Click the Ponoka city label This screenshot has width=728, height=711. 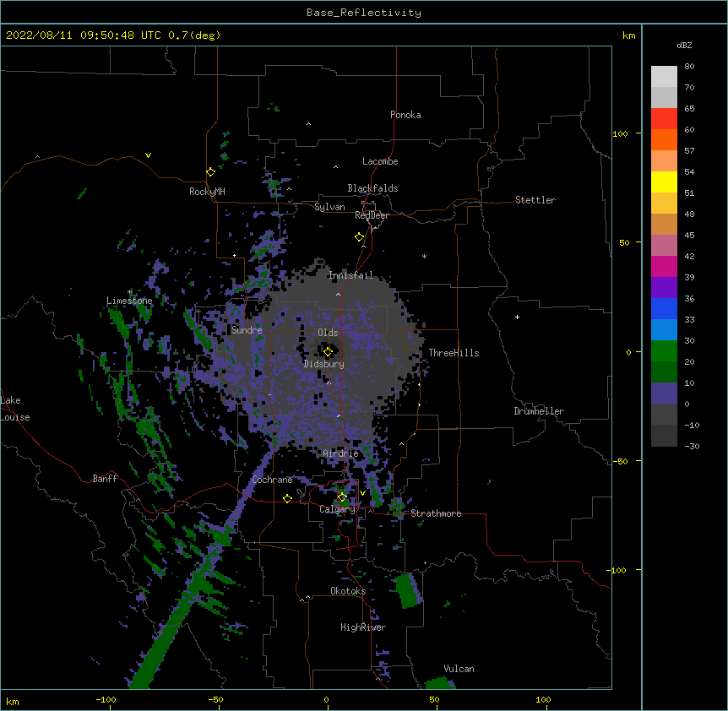tap(405, 115)
